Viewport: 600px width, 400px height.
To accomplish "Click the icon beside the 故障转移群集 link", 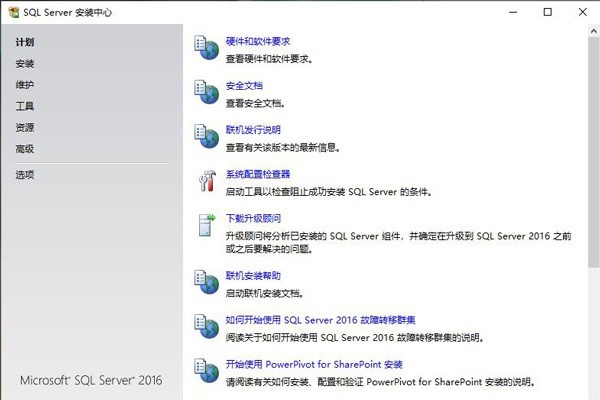I will (x=206, y=327).
